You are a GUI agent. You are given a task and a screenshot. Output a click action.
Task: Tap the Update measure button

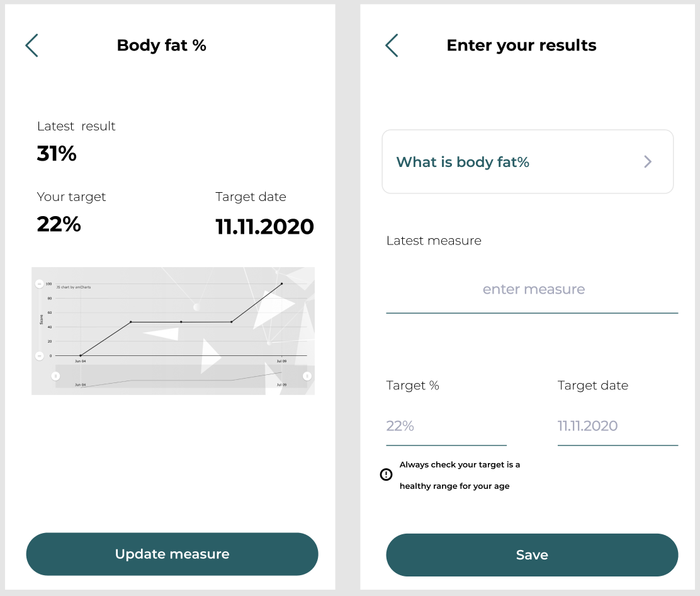click(x=172, y=554)
